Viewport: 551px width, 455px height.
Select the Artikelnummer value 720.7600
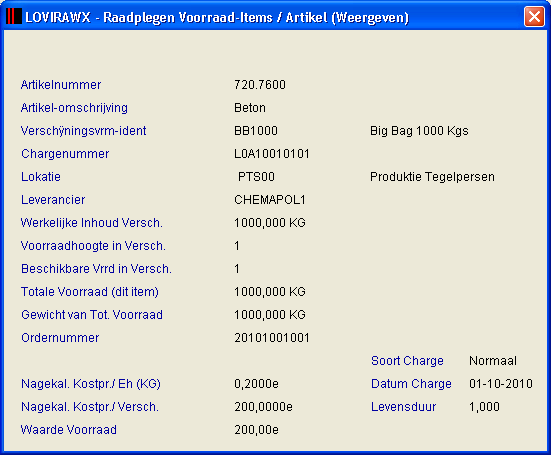[260, 85]
